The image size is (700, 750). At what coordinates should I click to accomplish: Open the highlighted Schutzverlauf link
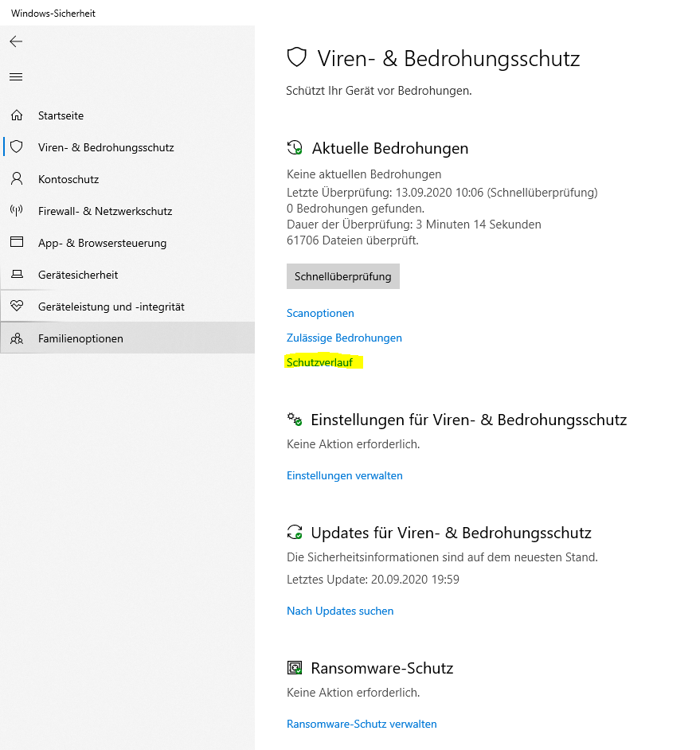(319, 362)
